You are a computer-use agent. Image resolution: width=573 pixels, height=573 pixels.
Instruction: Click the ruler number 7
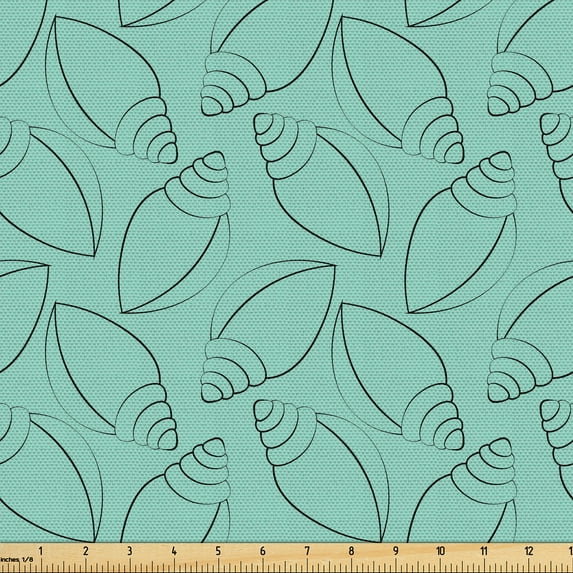(x=307, y=551)
